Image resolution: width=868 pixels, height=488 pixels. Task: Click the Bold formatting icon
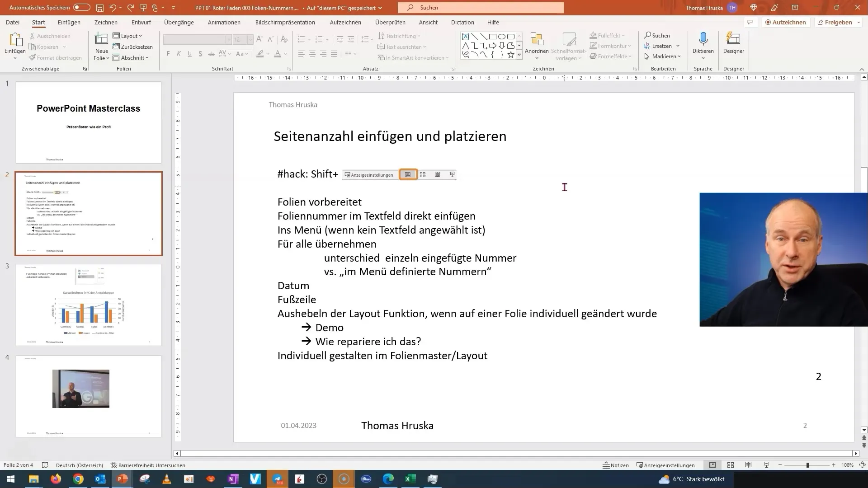click(x=168, y=54)
